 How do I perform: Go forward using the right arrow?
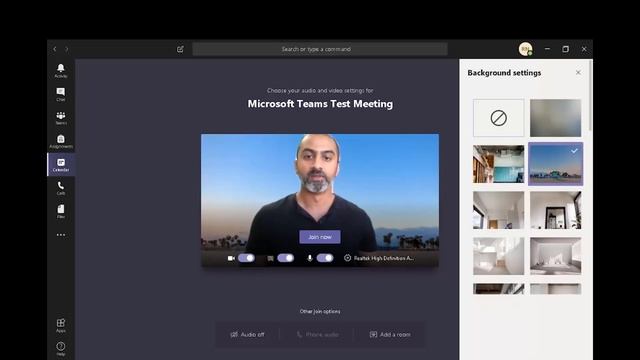click(67, 49)
